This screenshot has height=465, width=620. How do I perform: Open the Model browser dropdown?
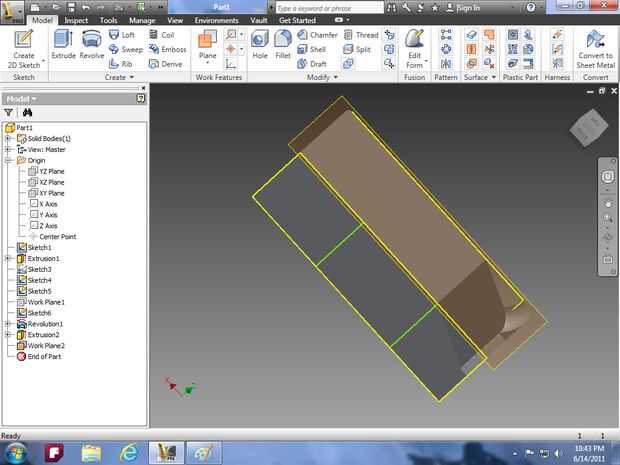(x=21, y=99)
